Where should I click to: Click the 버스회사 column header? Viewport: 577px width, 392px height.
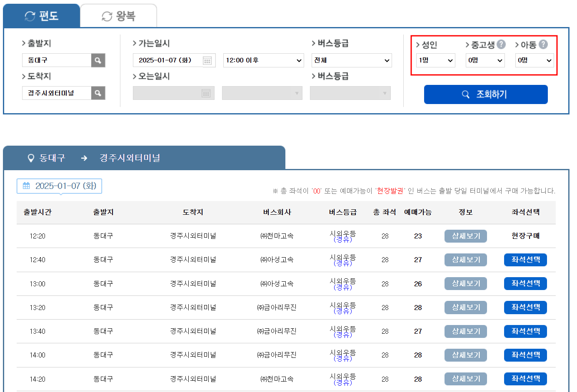tap(277, 212)
